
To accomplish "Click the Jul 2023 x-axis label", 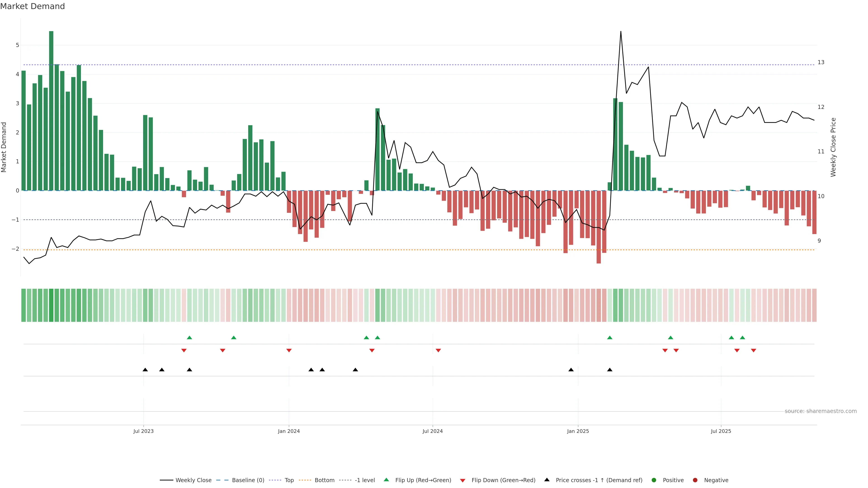I will pyautogui.click(x=143, y=431).
